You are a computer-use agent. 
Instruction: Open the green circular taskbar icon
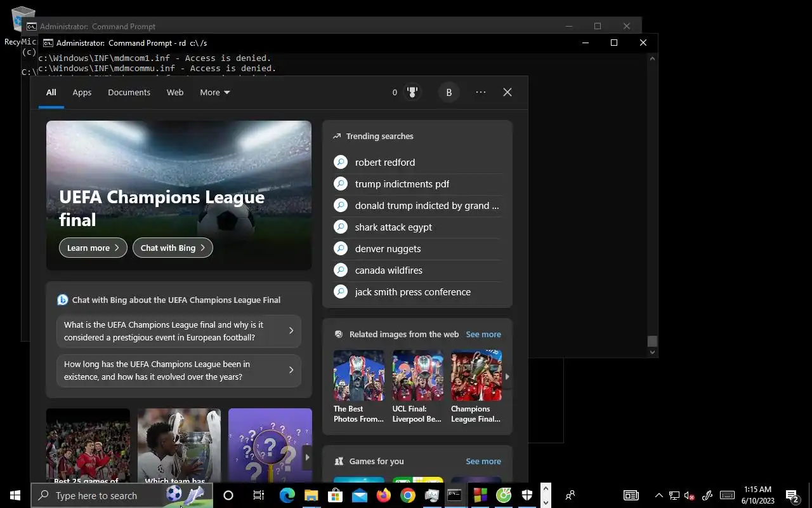pos(504,495)
